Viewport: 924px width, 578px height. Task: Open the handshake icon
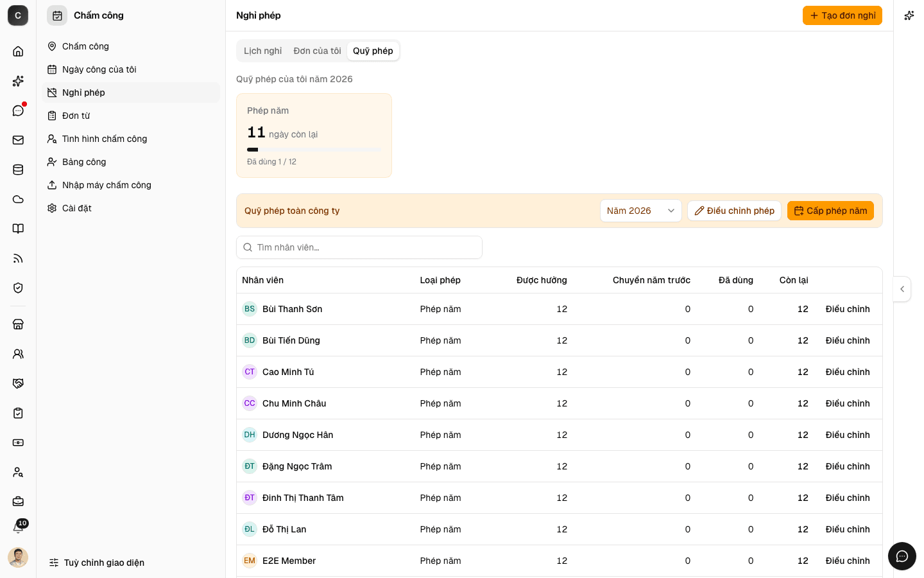point(18,383)
